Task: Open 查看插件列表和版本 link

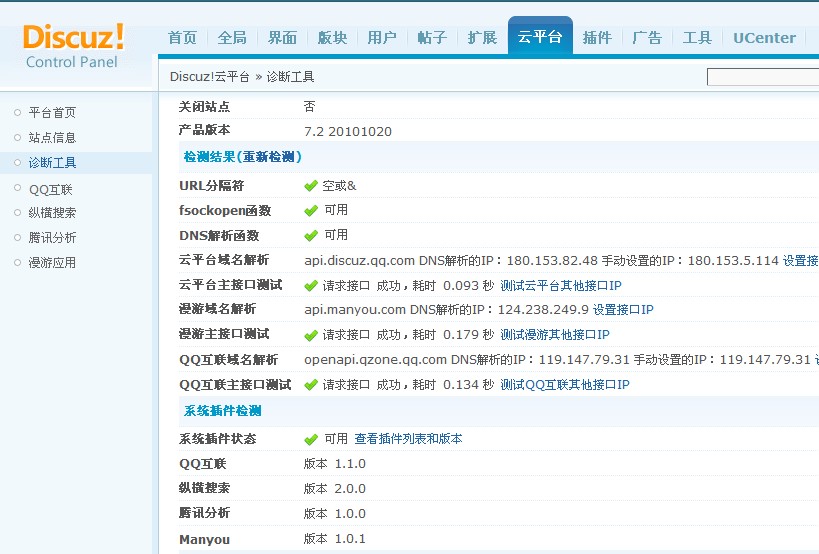Action: point(408,439)
